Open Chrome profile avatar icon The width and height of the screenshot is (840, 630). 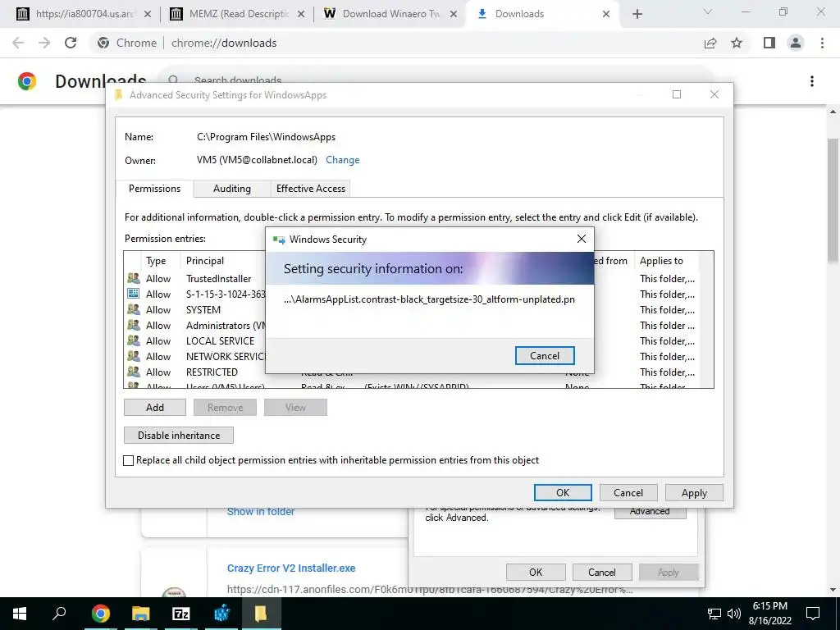tap(796, 43)
